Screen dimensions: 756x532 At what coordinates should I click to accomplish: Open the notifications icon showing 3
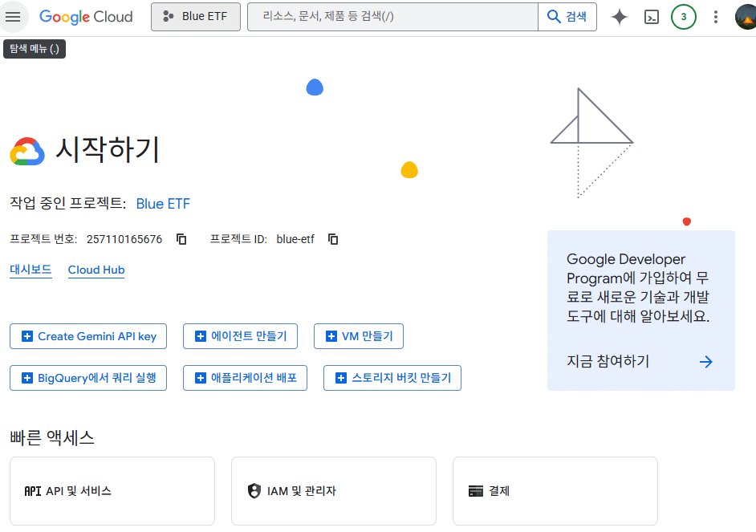[683, 16]
